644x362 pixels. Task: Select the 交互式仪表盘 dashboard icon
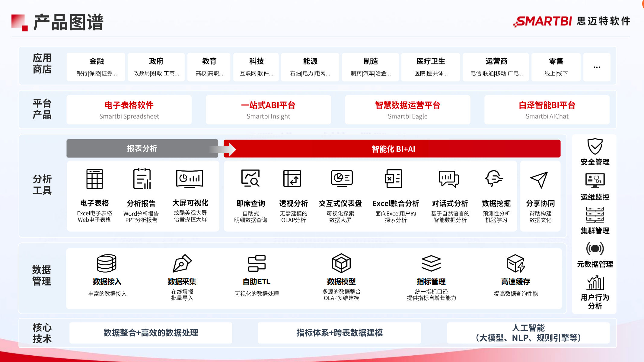[x=342, y=178]
